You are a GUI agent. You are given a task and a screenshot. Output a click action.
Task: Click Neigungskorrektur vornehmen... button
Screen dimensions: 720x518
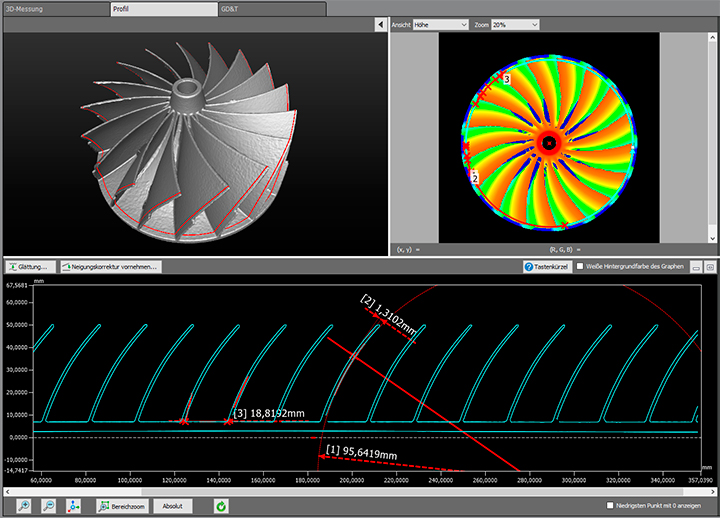pyautogui.click(x=110, y=267)
